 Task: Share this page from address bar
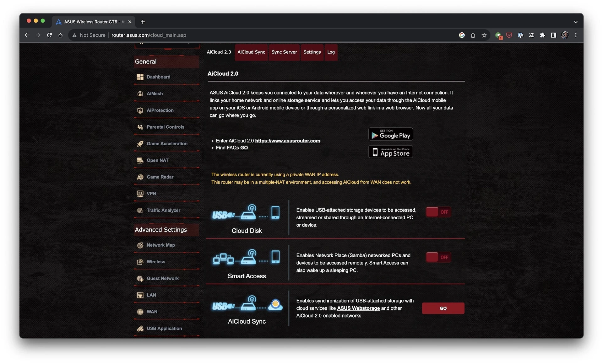pyautogui.click(x=473, y=35)
